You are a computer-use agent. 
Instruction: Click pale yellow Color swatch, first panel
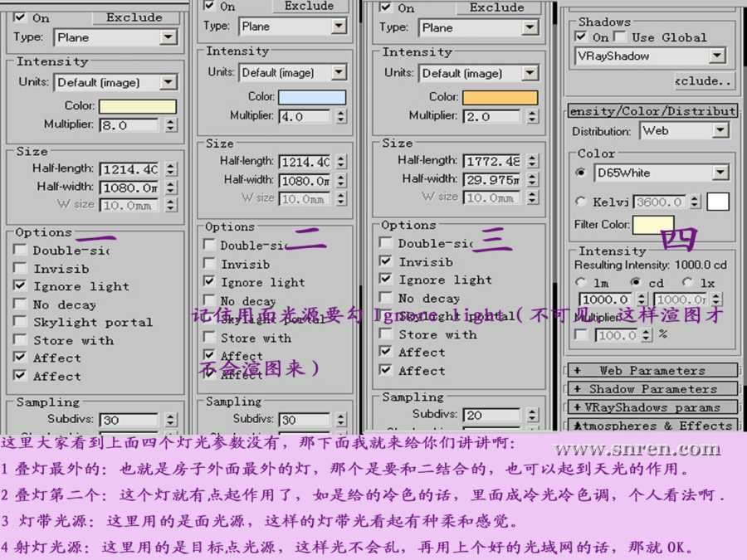[138, 106]
